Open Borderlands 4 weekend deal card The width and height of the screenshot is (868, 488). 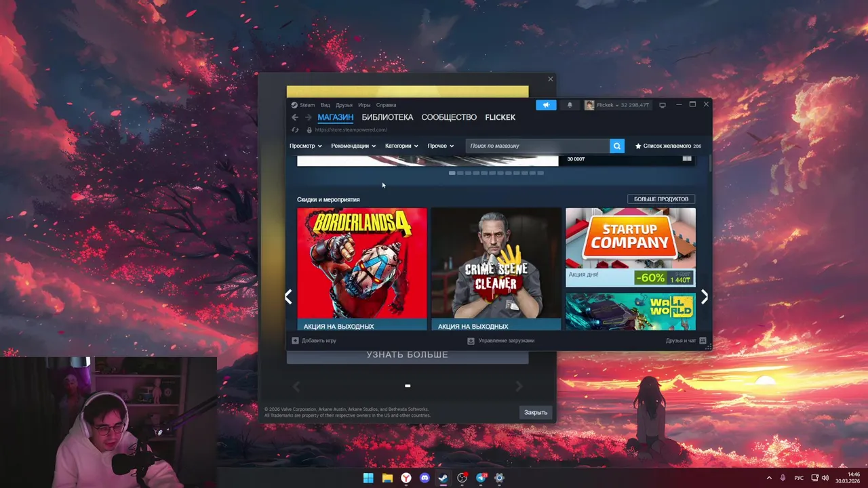tap(362, 269)
